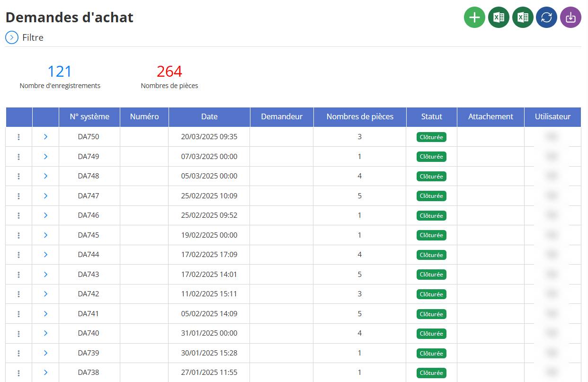Click the 121 records counter
Viewport: 588px width, 382px height.
pyautogui.click(x=60, y=71)
